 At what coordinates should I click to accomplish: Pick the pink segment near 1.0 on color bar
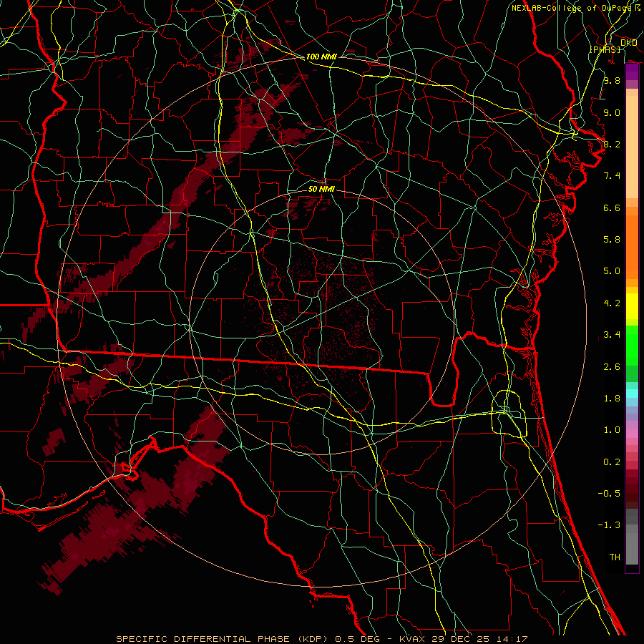632,434
